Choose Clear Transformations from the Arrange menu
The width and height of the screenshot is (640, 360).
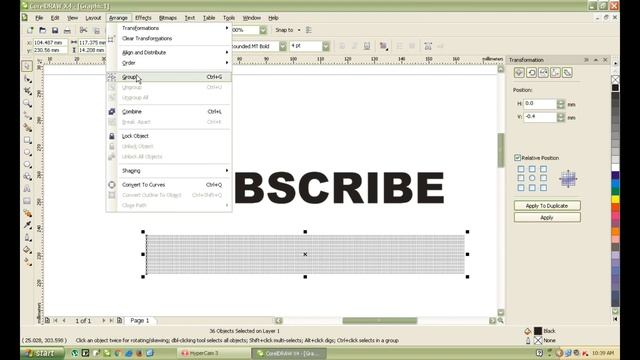[169, 38]
